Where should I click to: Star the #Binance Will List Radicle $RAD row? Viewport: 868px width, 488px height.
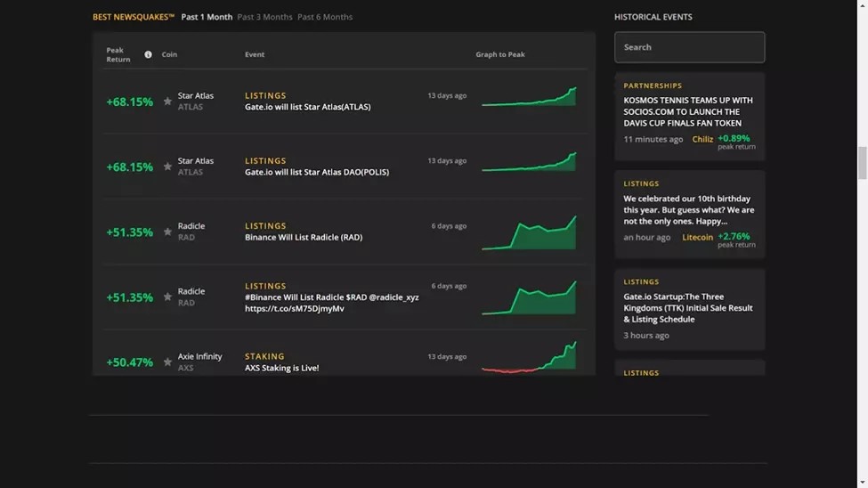click(167, 297)
